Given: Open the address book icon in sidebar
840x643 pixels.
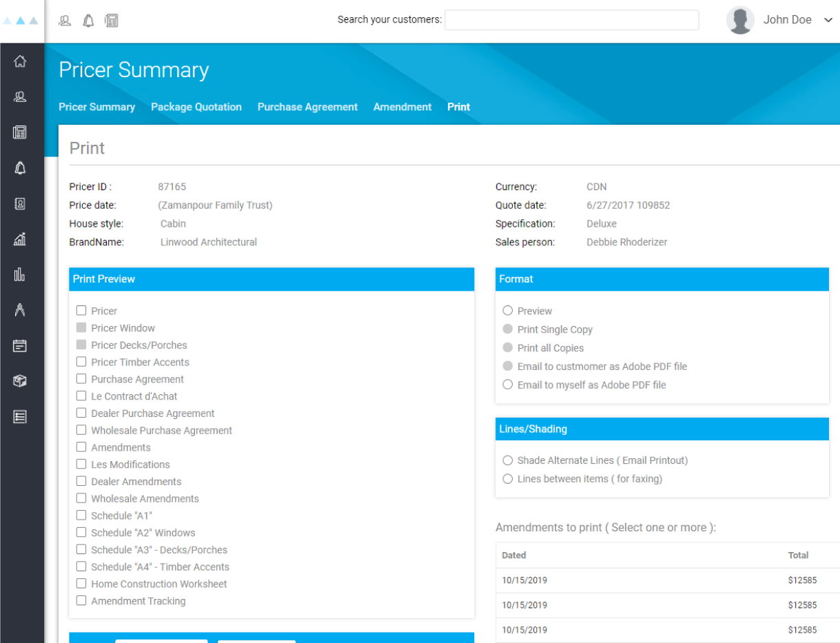Looking at the screenshot, I should tap(20, 204).
